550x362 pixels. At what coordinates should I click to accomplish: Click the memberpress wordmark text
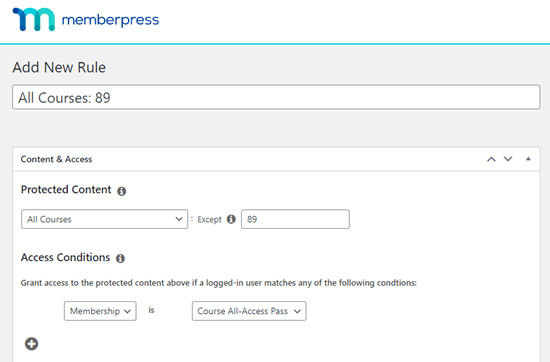pos(110,20)
